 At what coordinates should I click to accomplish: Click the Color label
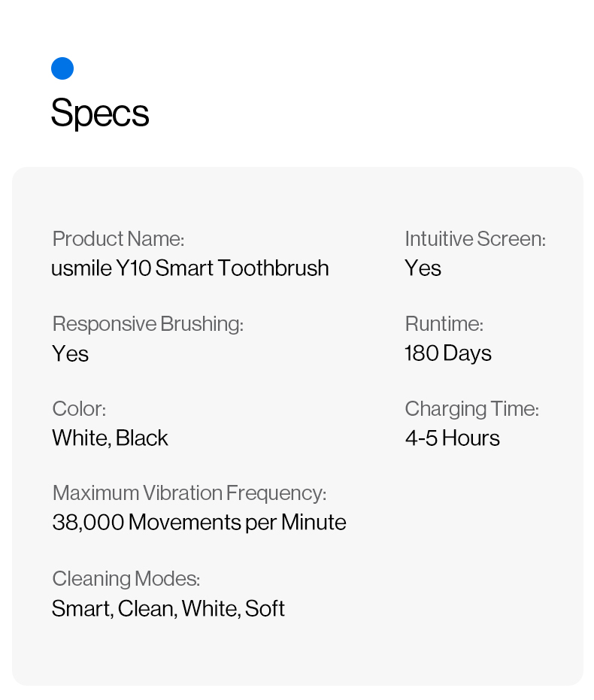coord(79,409)
